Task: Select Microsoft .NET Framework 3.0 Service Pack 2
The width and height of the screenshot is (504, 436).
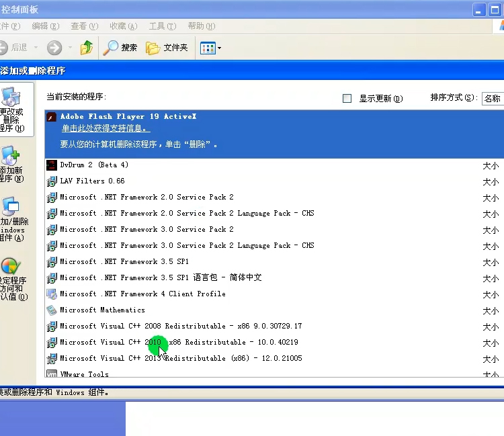Action: click(274, 229)
